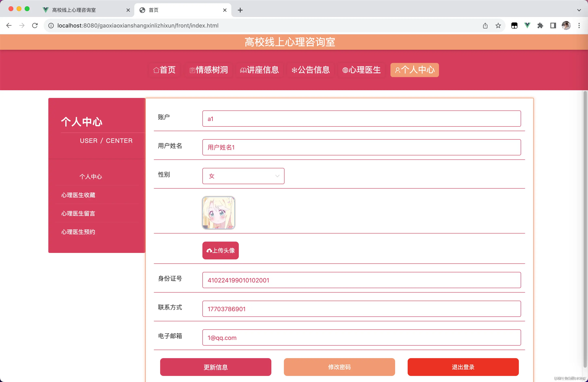Click the 退出登录 logout button

pos(463,367)
